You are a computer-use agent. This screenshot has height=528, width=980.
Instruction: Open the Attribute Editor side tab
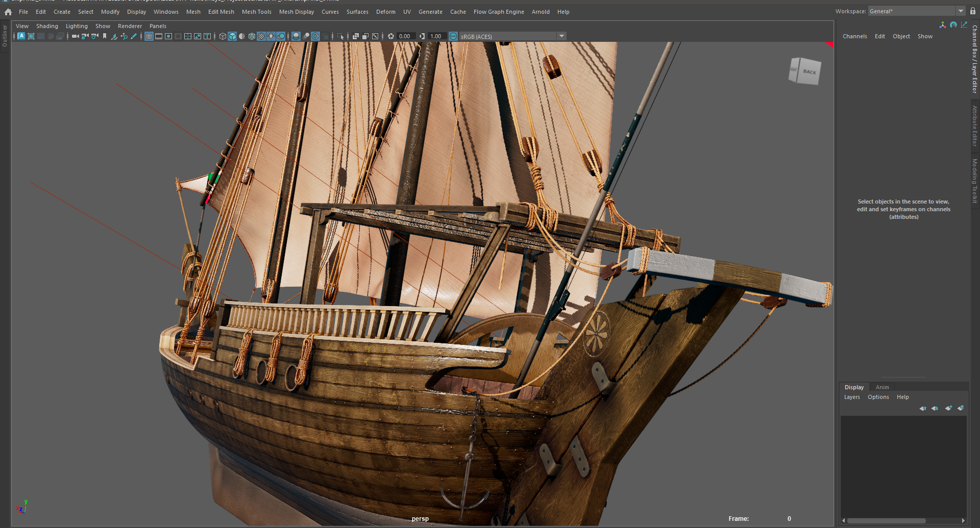pyautogui.click(x=975, y=125)
